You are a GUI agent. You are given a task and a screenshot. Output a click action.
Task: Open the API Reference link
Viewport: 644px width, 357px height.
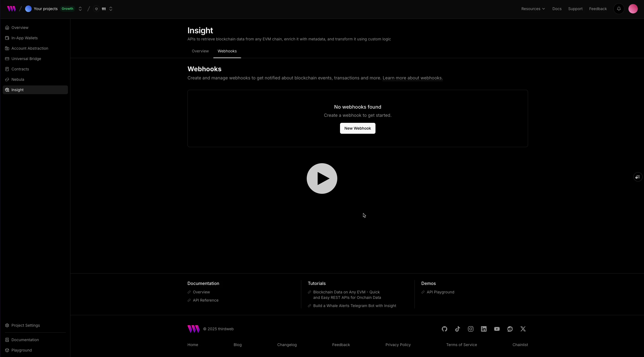tap(206, 300)
